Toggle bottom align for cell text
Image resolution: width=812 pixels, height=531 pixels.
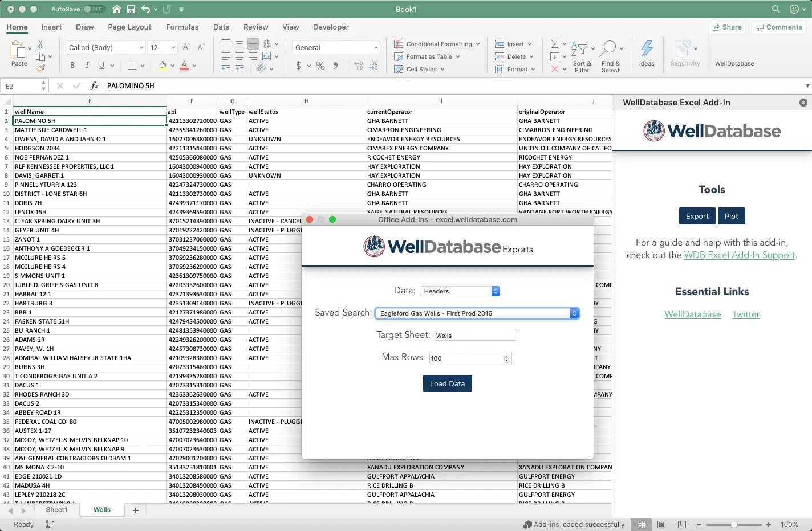coord(253,43)
